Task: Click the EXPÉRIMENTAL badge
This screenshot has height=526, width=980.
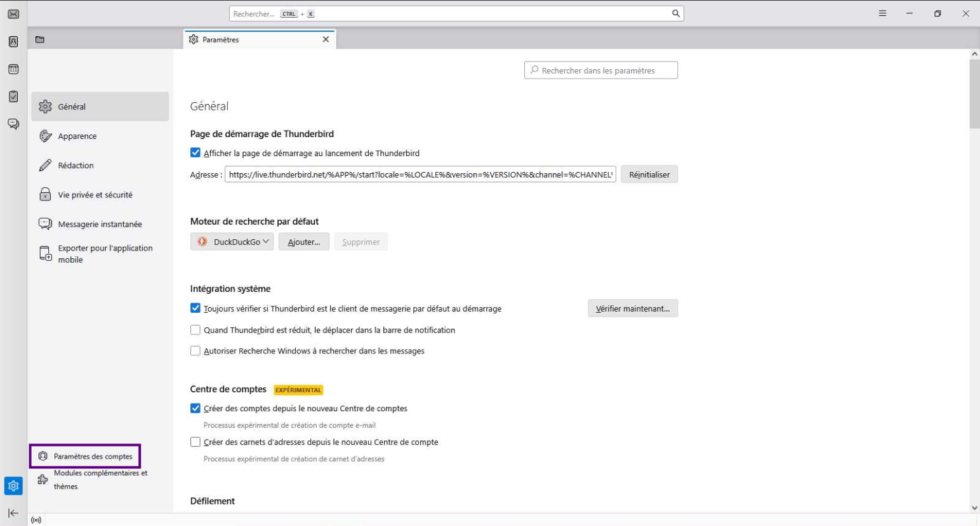Action: coord(298,390)
